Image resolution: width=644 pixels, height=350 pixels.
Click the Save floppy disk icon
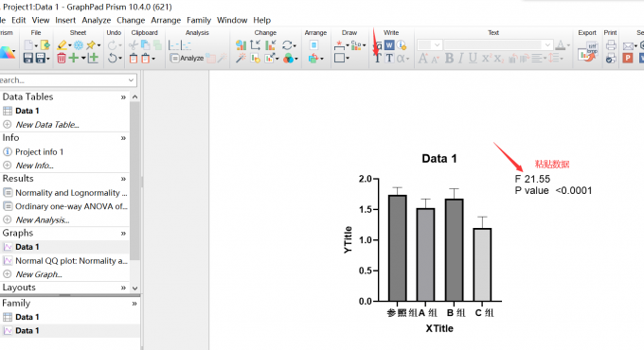coord(27,58)
